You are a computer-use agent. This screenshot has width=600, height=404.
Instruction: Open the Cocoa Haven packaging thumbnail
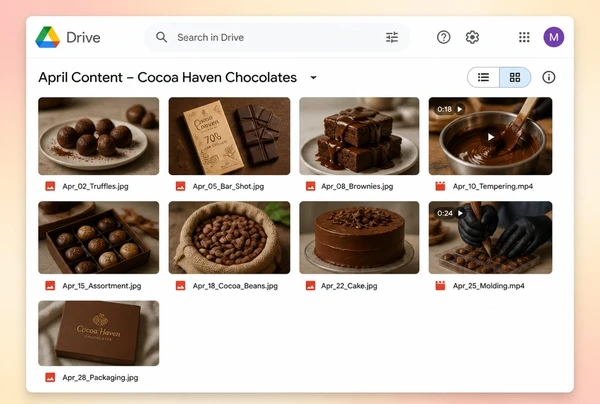tap(99, 333)
